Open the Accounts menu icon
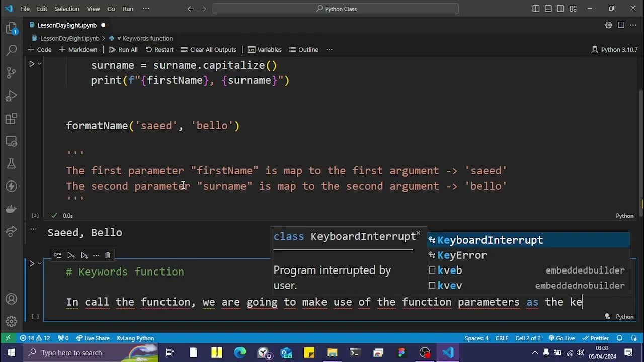Viewport: 644px width, 362px height. (x=11, y=299)
